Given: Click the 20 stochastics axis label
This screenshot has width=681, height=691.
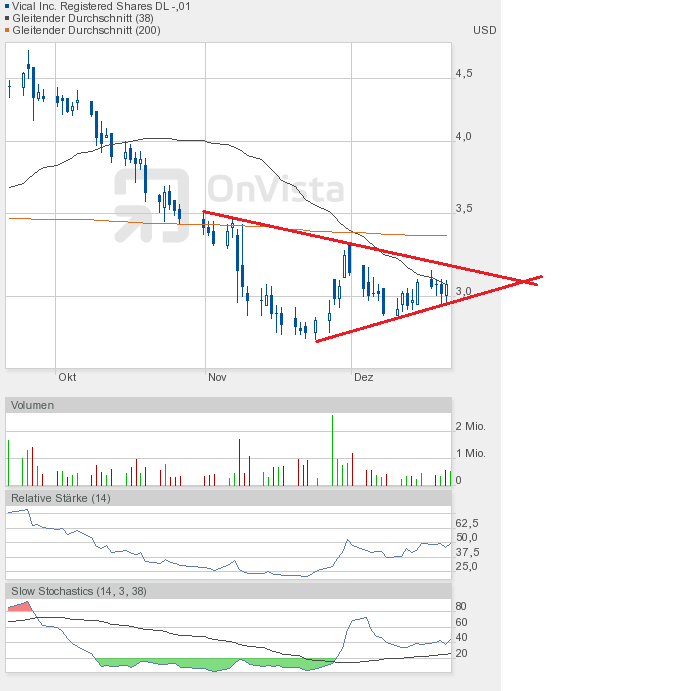Looking at the screenshot, I should coord(461,653).
